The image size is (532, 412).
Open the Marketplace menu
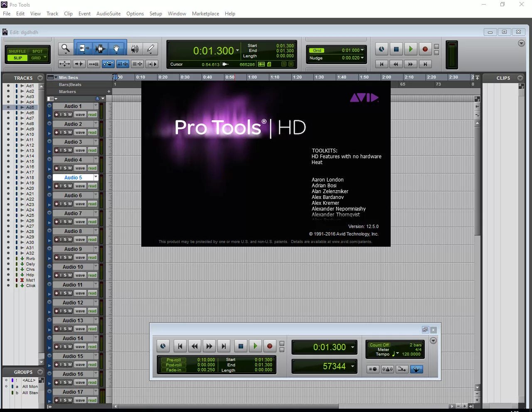click(x=205, y=14)
